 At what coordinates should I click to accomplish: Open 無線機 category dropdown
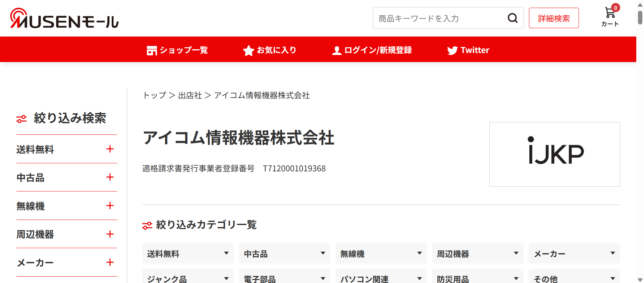pyautogui.click(x=381, y=253)
